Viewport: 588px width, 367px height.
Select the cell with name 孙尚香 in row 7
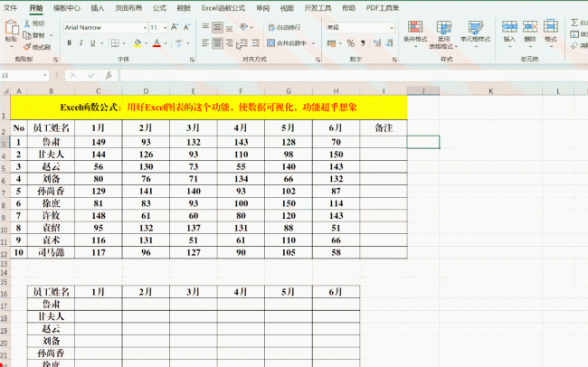[x=51, y=192]
